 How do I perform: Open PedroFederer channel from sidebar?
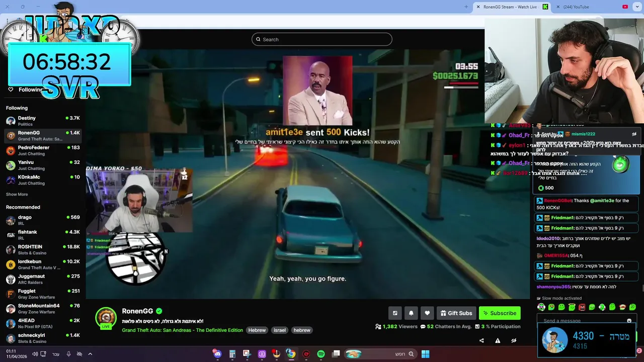tap(43, 150)
